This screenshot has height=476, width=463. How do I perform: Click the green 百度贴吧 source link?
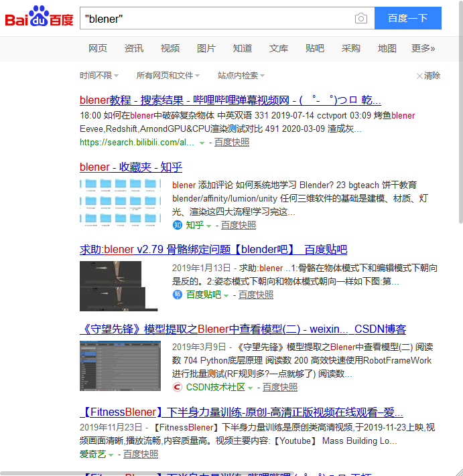(204, 295)
